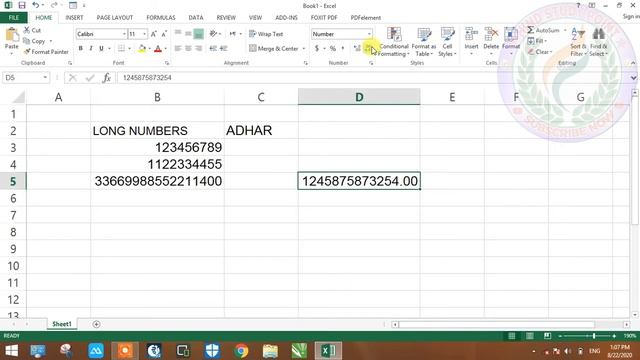Apply the dollar Accounting Number Format
This screenshot has width=640, height=360.
317,49
